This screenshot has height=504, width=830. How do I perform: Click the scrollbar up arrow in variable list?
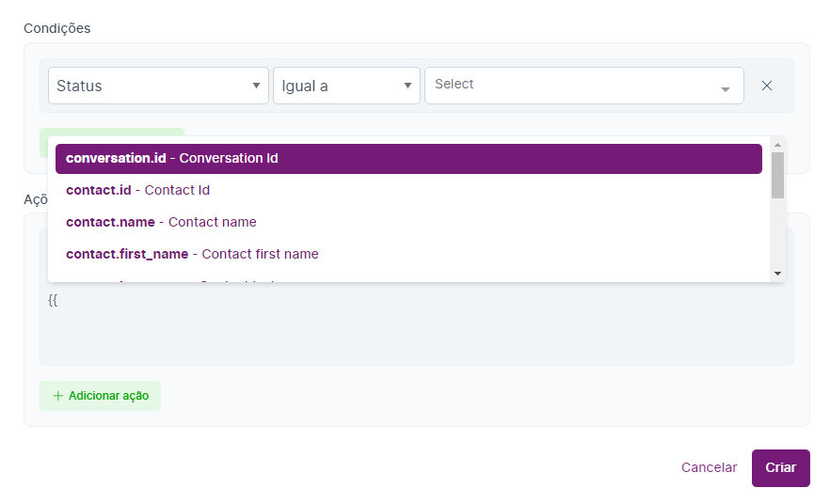tap(777, 145)
